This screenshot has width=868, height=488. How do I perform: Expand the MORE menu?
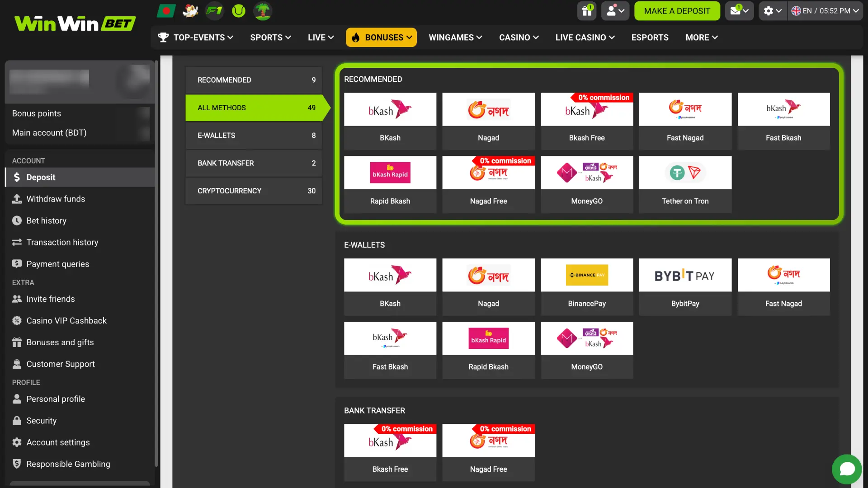pyautogui.click(x=701, y=38)
